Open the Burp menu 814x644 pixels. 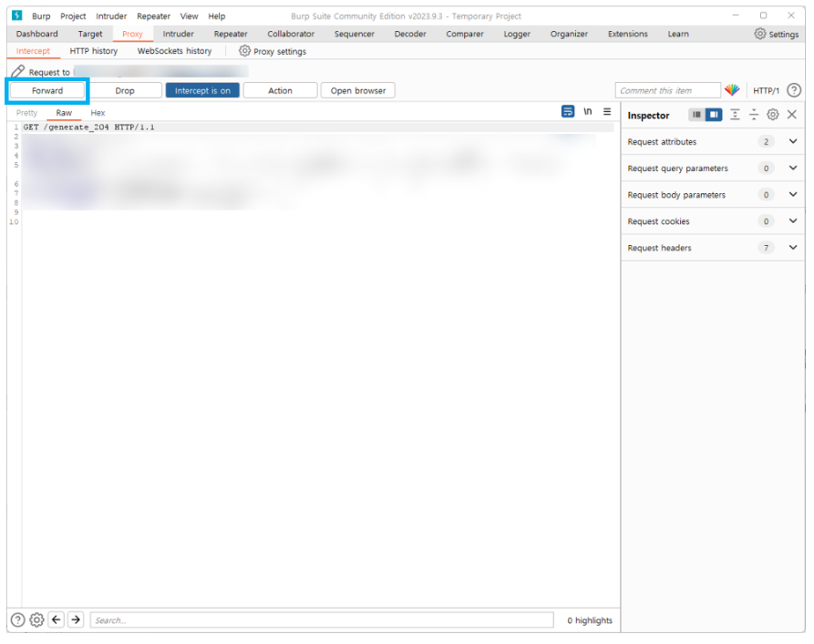pos(41,16)
